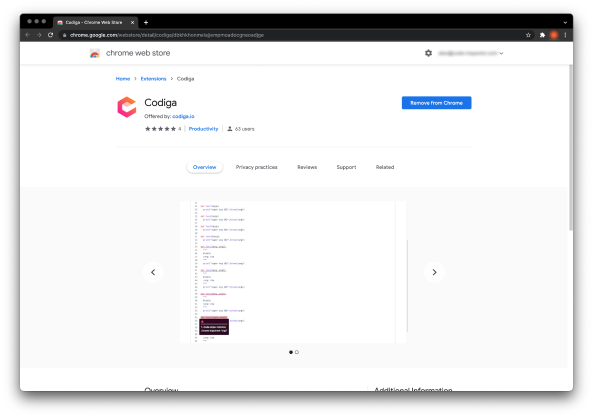Image resolution: width=593 pixels, height=418 pixels.
Task: Open the orange profile avatar
Action: click(x=554, y=35)
